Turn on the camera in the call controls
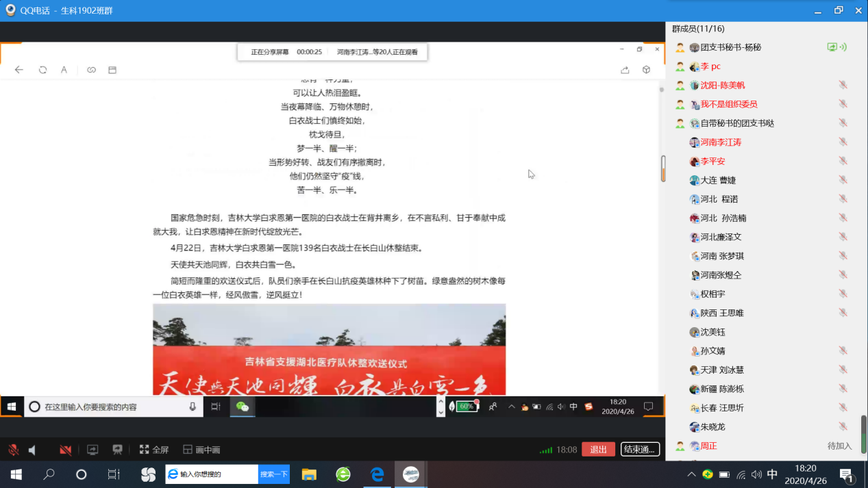The width and height of the screenshot is (868, 488). pyautogui.click(x=65, y=450)
